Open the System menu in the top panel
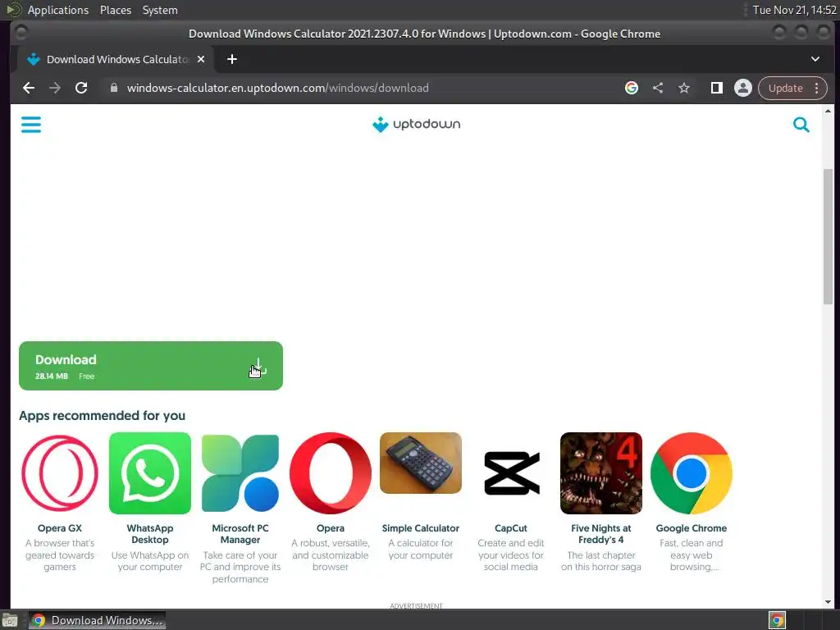The image size is (840, 630). coord(160,10)
